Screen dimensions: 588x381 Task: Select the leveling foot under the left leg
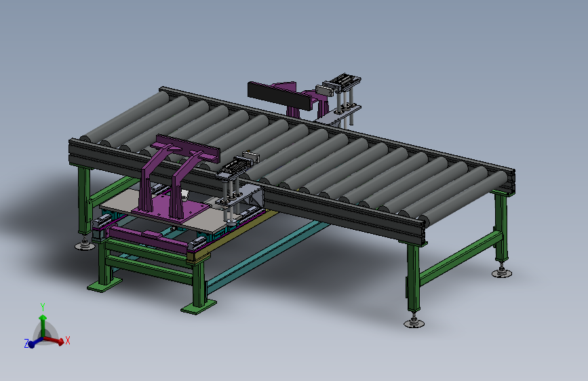pyautogui.click(x=85, y=245)
